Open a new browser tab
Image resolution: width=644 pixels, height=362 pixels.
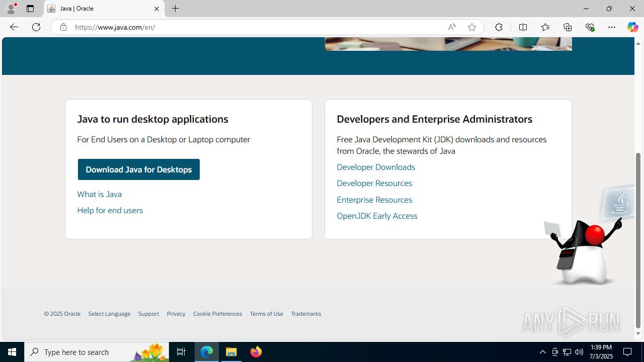pyautogui.click(x=175, y=9)
